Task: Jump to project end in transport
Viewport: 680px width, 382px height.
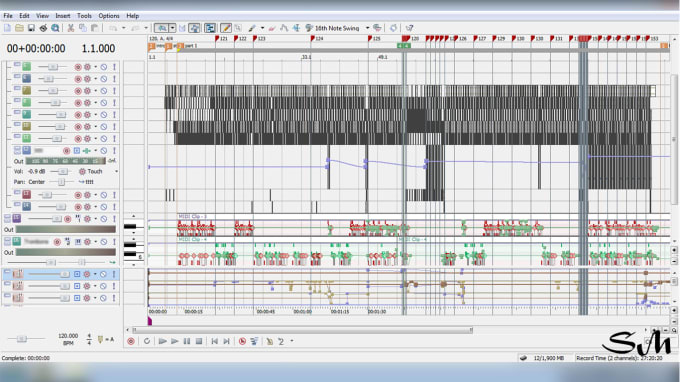Action: (x=226, y=341)
